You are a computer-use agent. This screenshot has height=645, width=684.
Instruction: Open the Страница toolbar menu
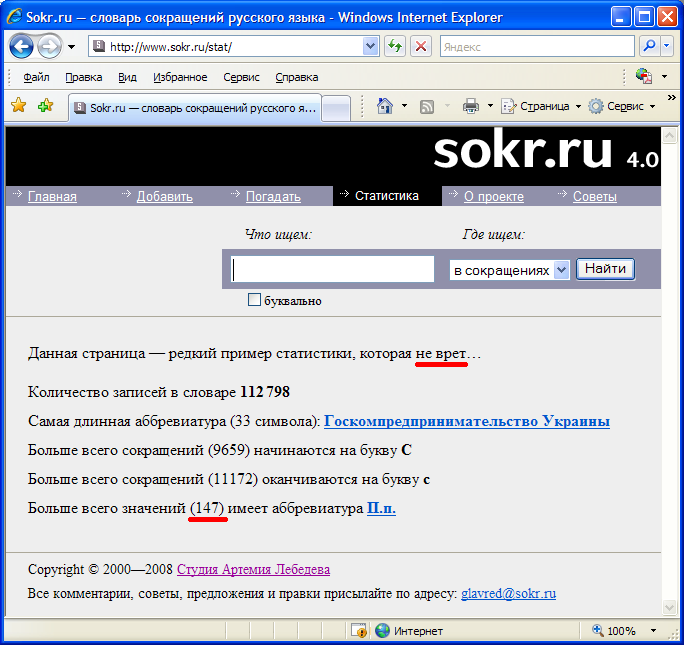[541, 106]
